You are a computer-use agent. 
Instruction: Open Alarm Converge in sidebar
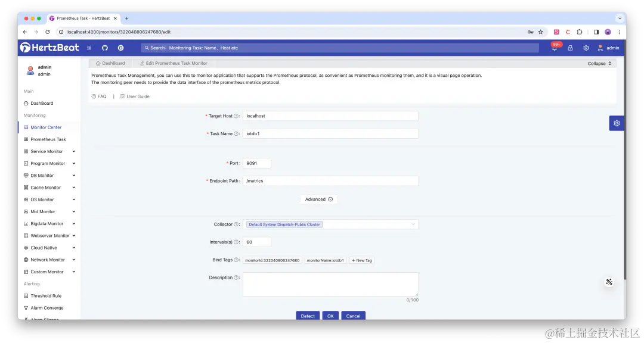tap(47, 308)
